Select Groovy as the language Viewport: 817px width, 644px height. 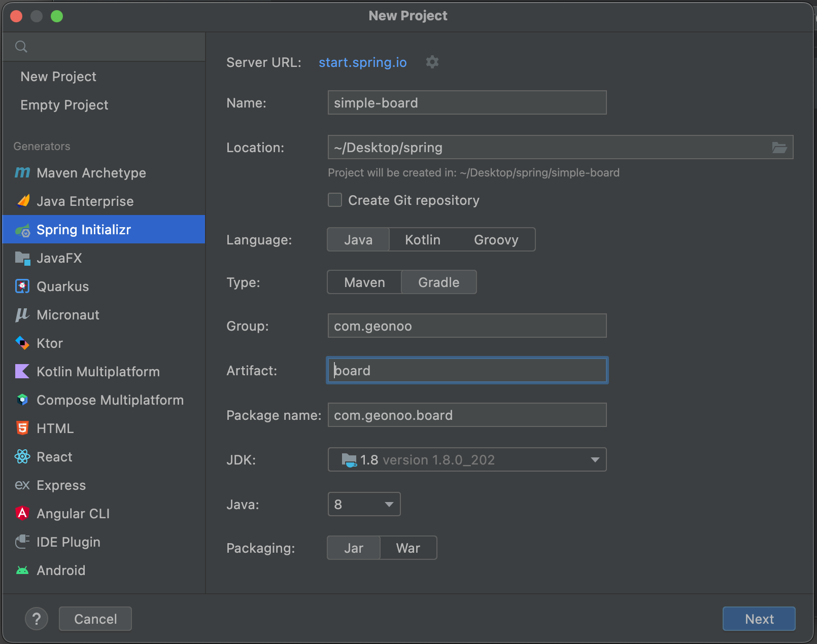tap(496, 239)
